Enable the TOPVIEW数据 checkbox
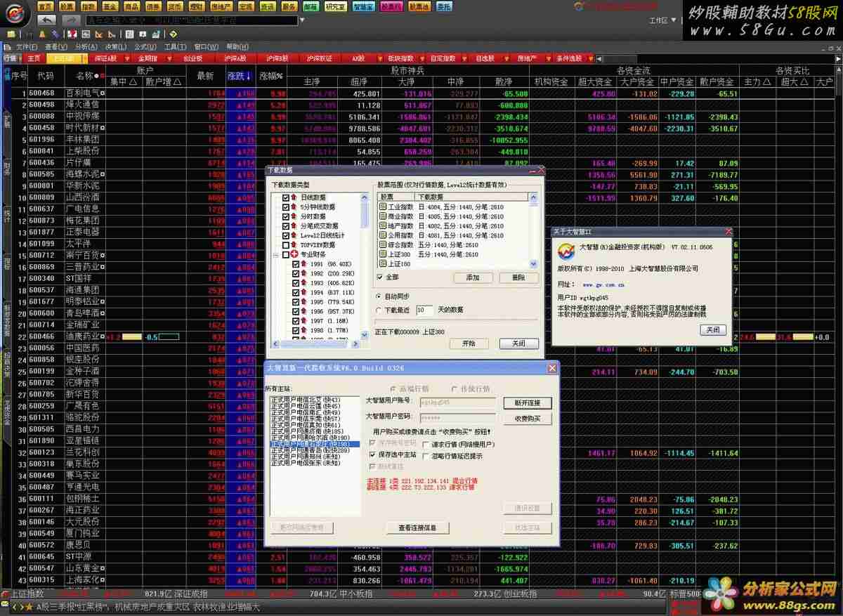 point(286,245)
